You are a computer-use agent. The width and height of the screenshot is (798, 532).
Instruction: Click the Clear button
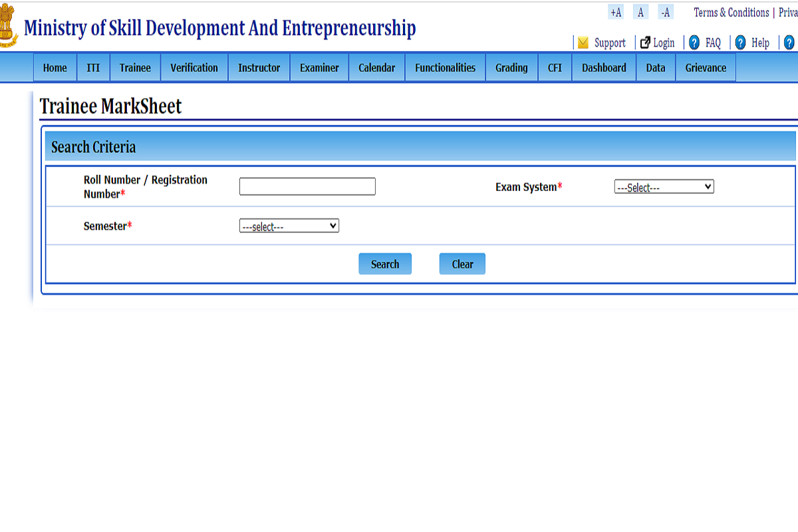pos(462,263)
